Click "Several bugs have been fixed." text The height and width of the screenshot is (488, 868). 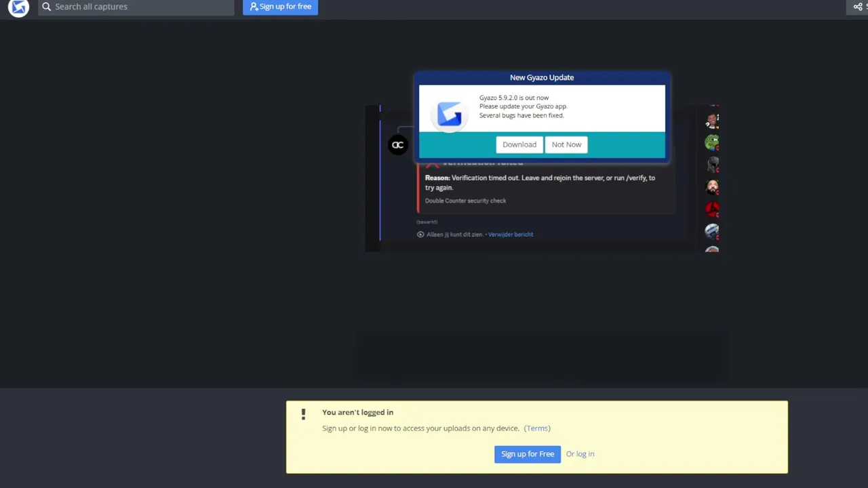tap(521, 115)
